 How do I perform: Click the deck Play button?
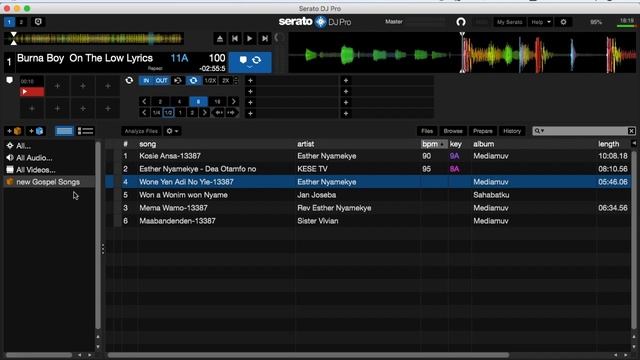[x=249, y=39]
